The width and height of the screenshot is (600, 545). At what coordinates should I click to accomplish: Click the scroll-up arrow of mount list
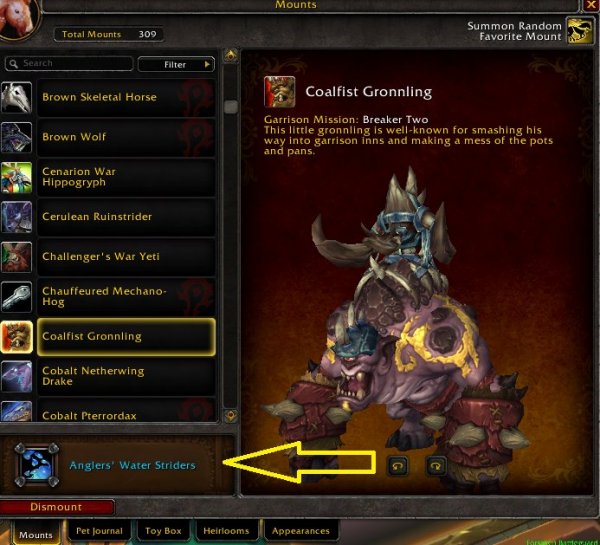point(231,56)
